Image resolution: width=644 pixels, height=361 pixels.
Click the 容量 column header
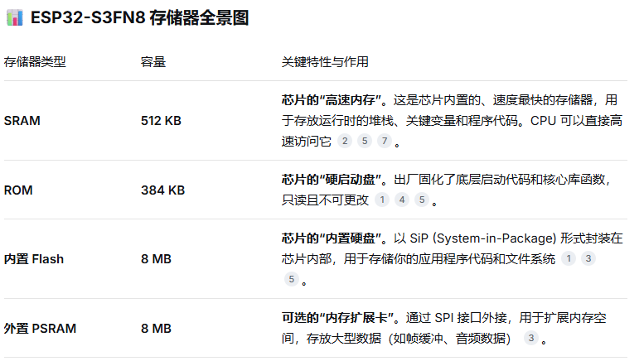pos(153,62)
